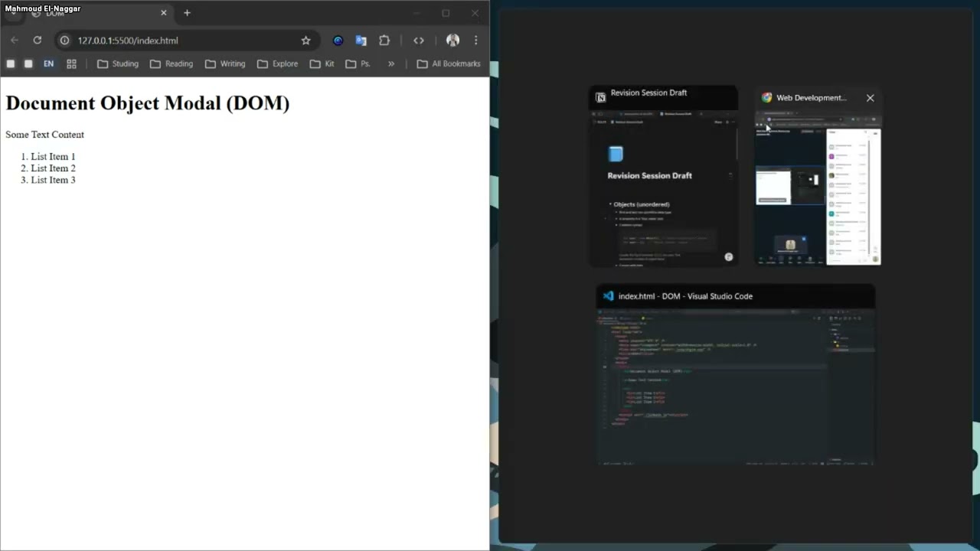Click the angle-brackets code extension icon
The width and height of the screenshot is (980, 551).
(x=419, y=41)
